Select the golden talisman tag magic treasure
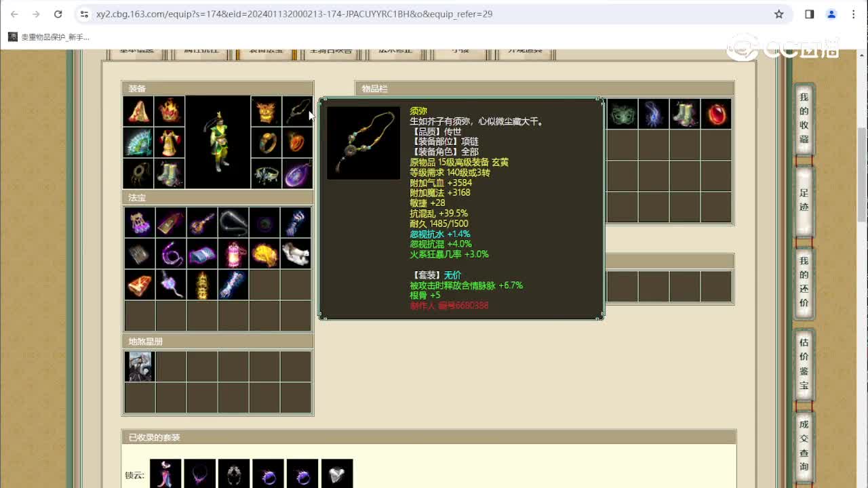The height and width of the screenshot is (488, 868). click(171, 222)
